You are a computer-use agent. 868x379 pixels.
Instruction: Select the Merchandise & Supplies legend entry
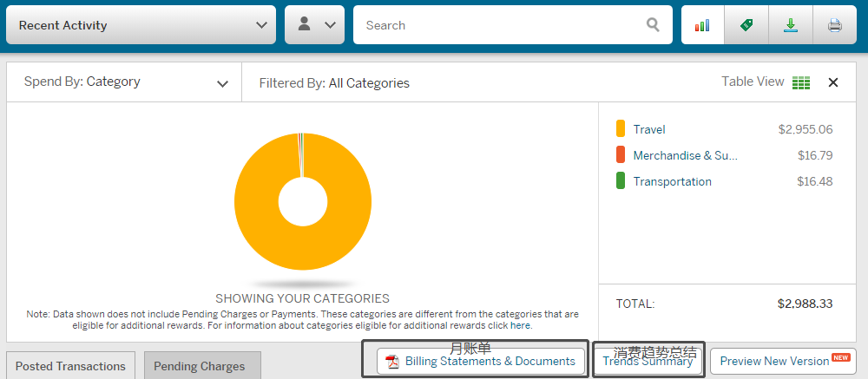(684, 155)
